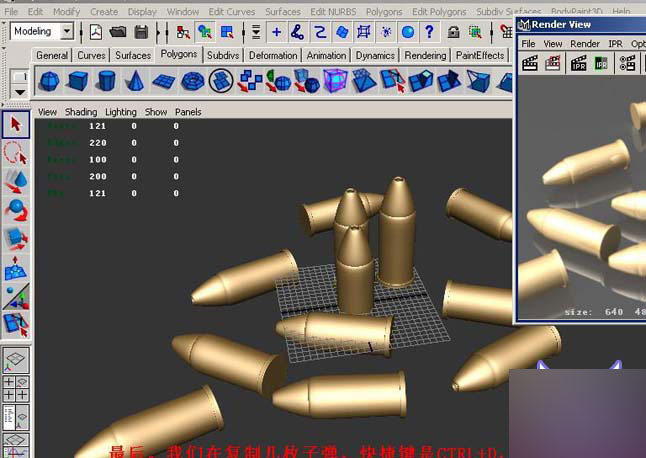
Task: Toggle select by hierarchy mode icon
Action: point(183,32)
